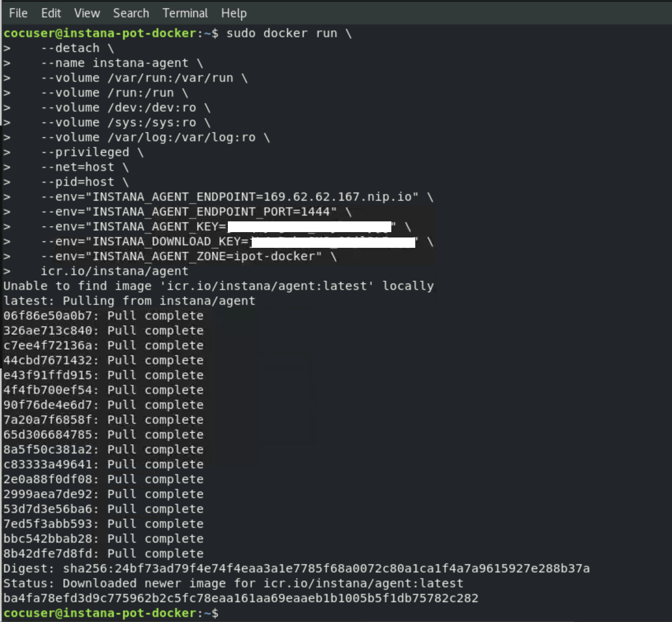Click the container ID ba4fa78efd3d line
This screenshot has width=672, height=622.
241,598
